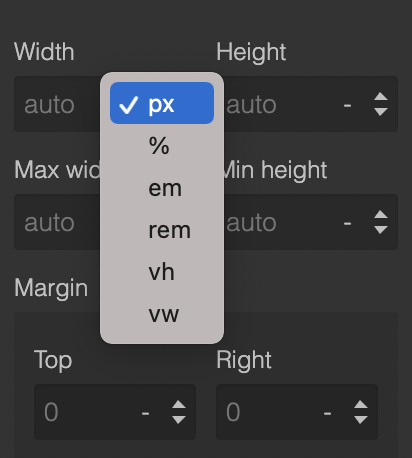Increase Height with up arrow

(x=381, y=97)
